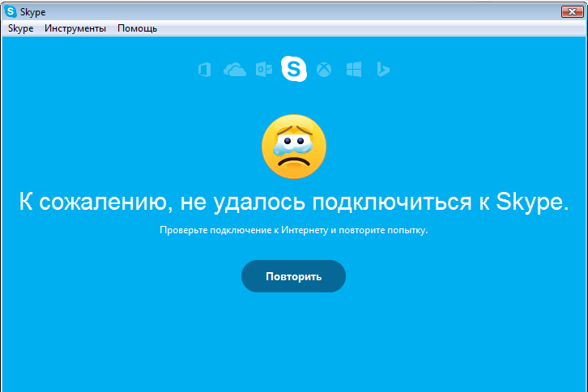Click the Outlook icon
The image size is (588, 392).
point(264,70)
